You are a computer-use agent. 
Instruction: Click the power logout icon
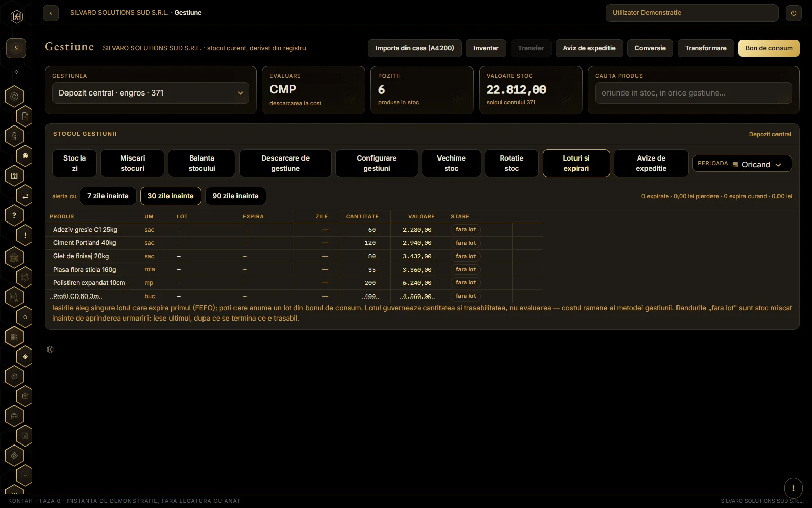click(x=794, y=13)
